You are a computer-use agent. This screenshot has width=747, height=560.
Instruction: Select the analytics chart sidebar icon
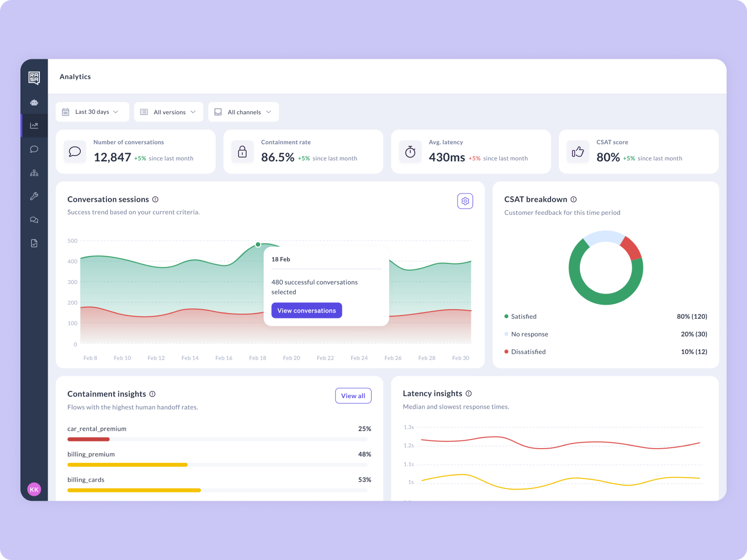[34, 125]
